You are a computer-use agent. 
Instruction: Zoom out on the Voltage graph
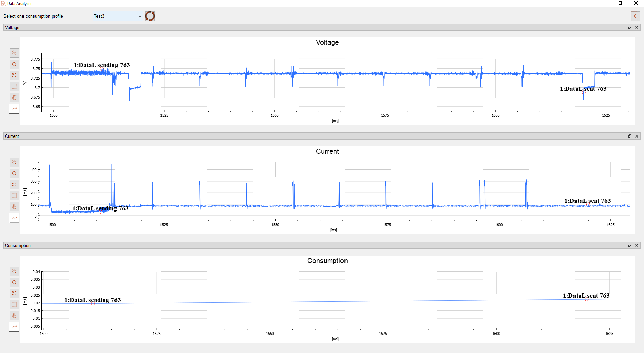coord(14,64)
